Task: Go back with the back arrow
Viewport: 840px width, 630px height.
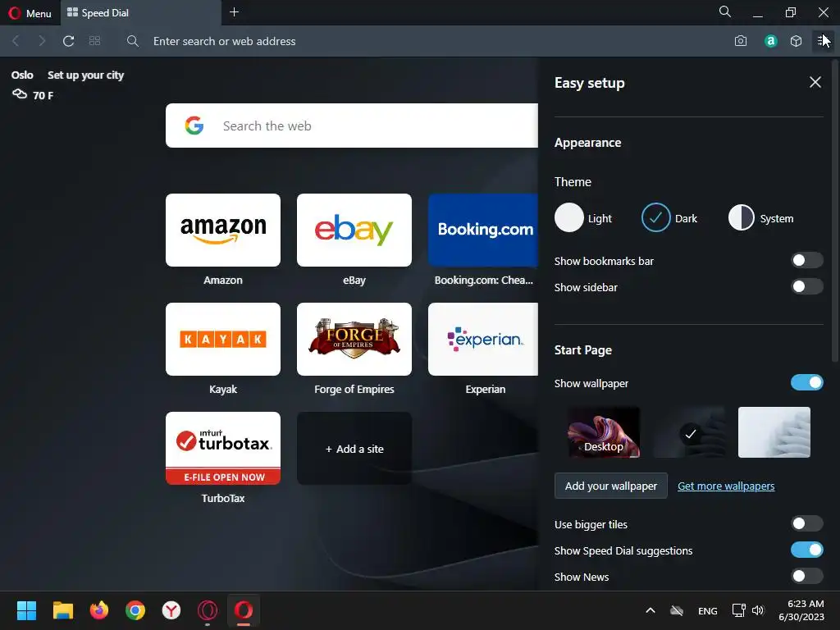Action: point(16,41)
